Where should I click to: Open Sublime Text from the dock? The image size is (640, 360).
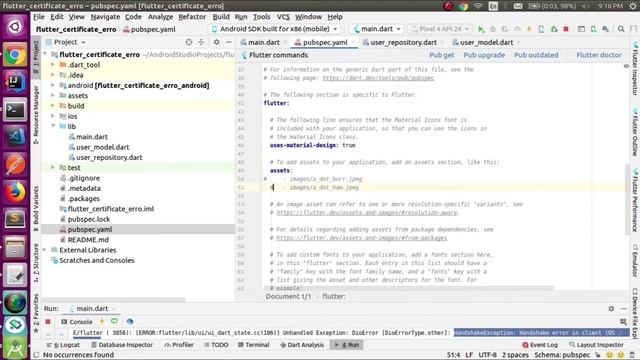(15, 220)
